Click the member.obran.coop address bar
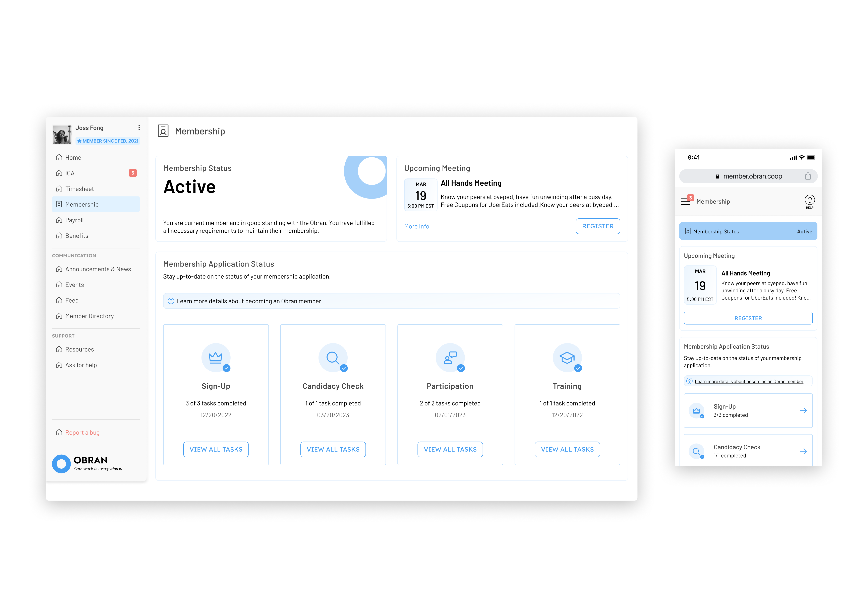The width and height of the screenshot is (867, 616). (748, 176)
